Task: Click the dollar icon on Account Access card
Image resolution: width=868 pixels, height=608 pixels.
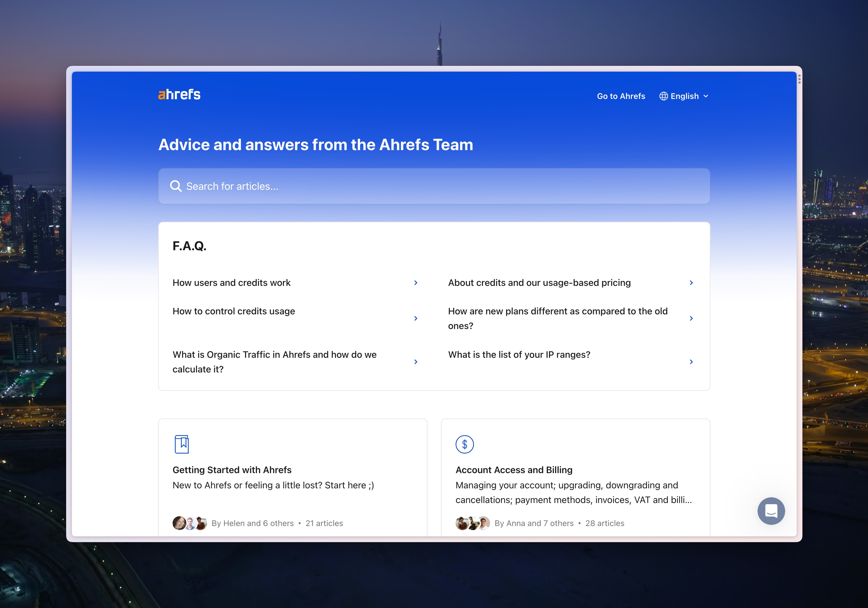Action: pyautogui.click(x=464, y=444)
